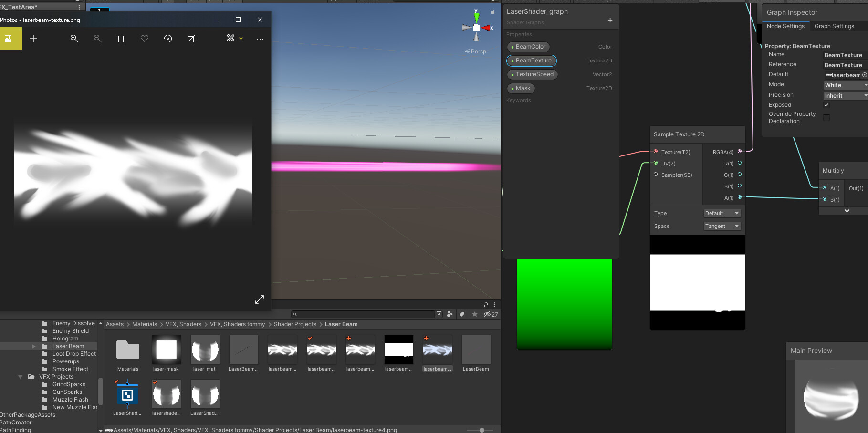Select the Crop tool in Photos
Viewport: 868px width, 433px height.
pyautogui.click(x=191, y=39)
